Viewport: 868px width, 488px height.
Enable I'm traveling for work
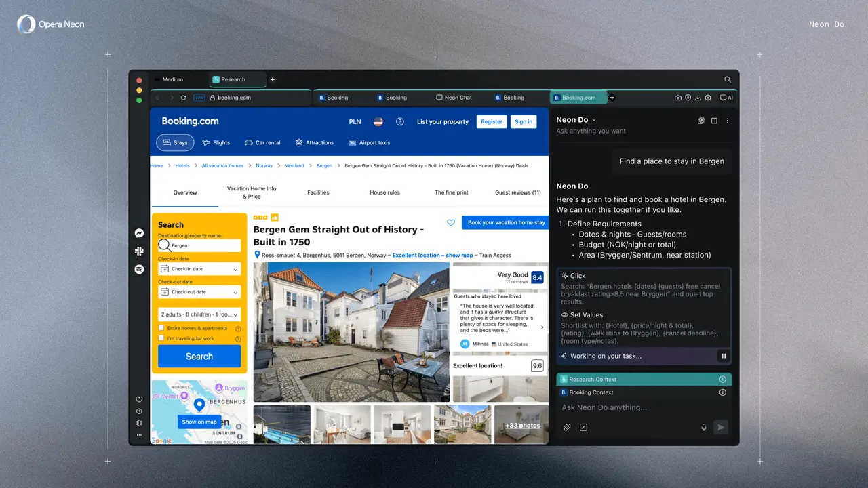[162, 338]
